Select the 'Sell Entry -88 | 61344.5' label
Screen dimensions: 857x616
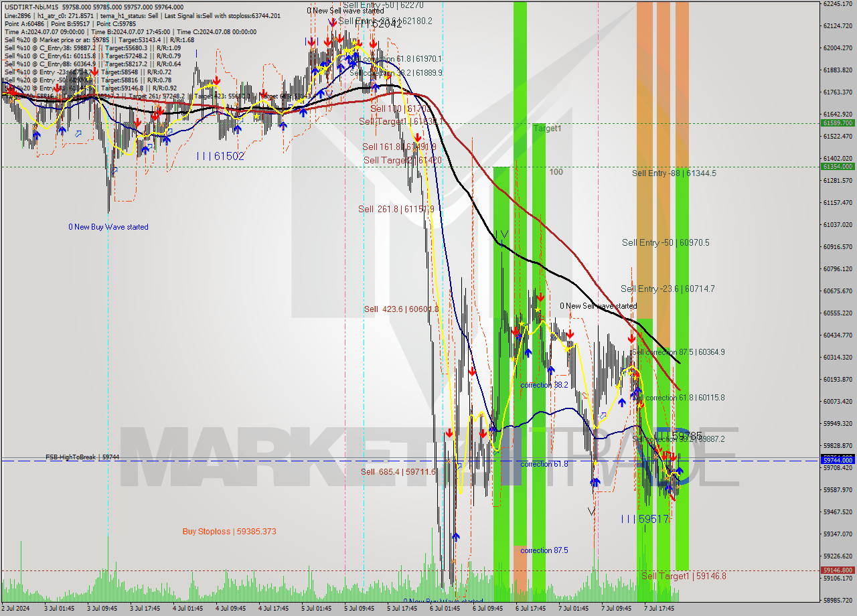(x=674, y=173)
